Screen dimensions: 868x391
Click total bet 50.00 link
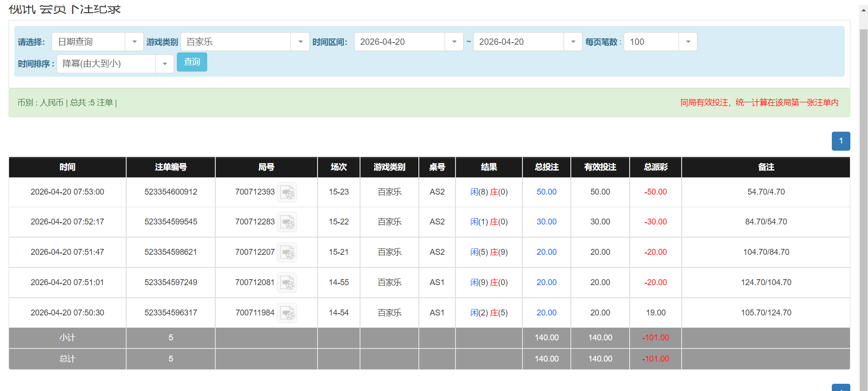coord(546,192)
